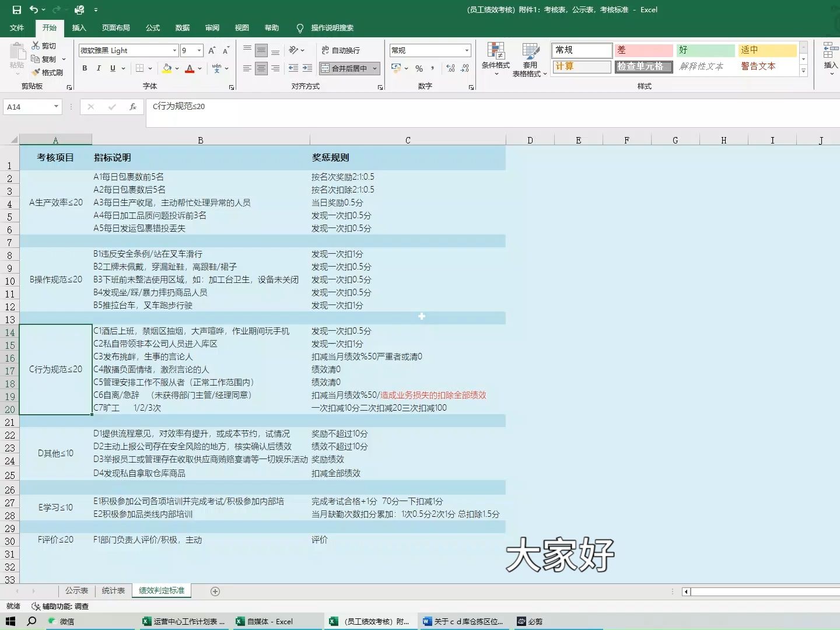840x630 pixels.
Task: Align cell text right
Action: [x=275, y=68]
